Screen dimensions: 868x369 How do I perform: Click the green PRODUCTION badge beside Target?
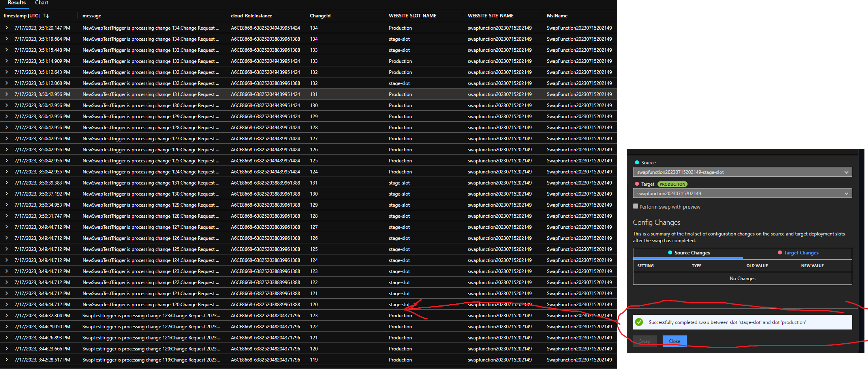pyautogui.click(x=673, y=184)
